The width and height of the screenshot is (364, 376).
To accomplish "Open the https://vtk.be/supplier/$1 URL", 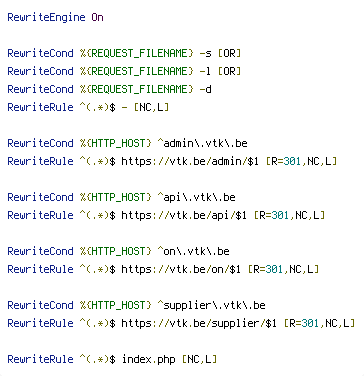I will [199, 323].
